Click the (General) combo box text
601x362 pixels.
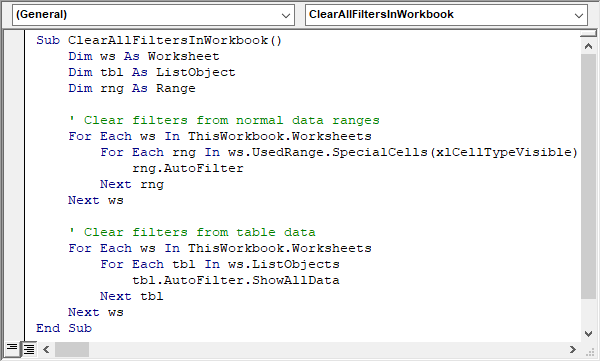[42, 15]
